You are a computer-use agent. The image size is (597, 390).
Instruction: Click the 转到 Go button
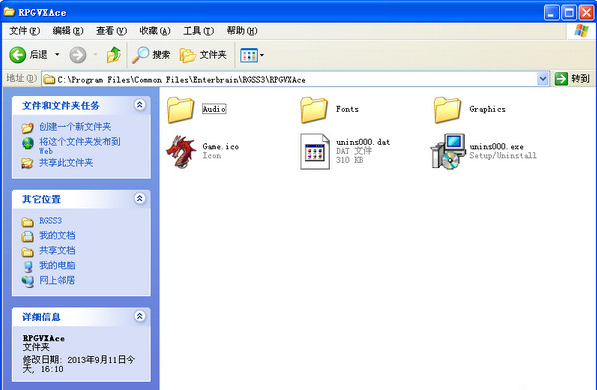point(572,79)
